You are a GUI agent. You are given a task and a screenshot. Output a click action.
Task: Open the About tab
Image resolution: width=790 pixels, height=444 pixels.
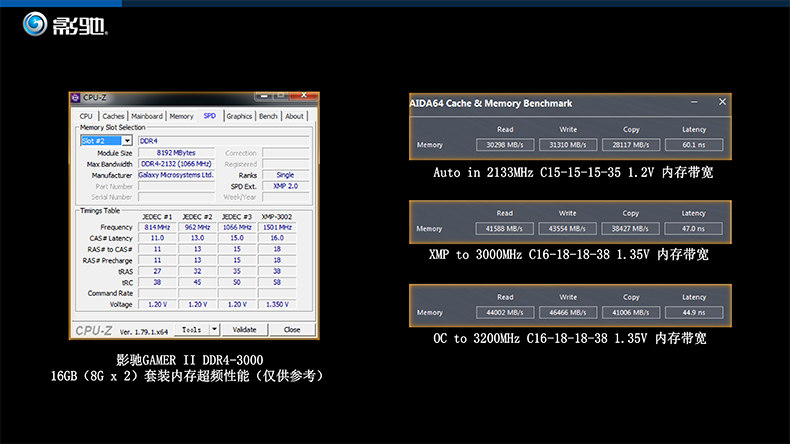pos(294,116)
